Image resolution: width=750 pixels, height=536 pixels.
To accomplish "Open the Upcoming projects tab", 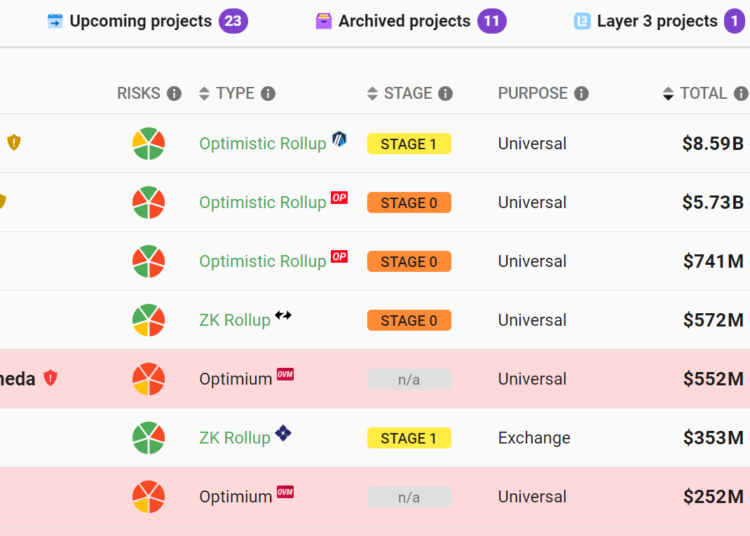I will click(x=140, y=21).
